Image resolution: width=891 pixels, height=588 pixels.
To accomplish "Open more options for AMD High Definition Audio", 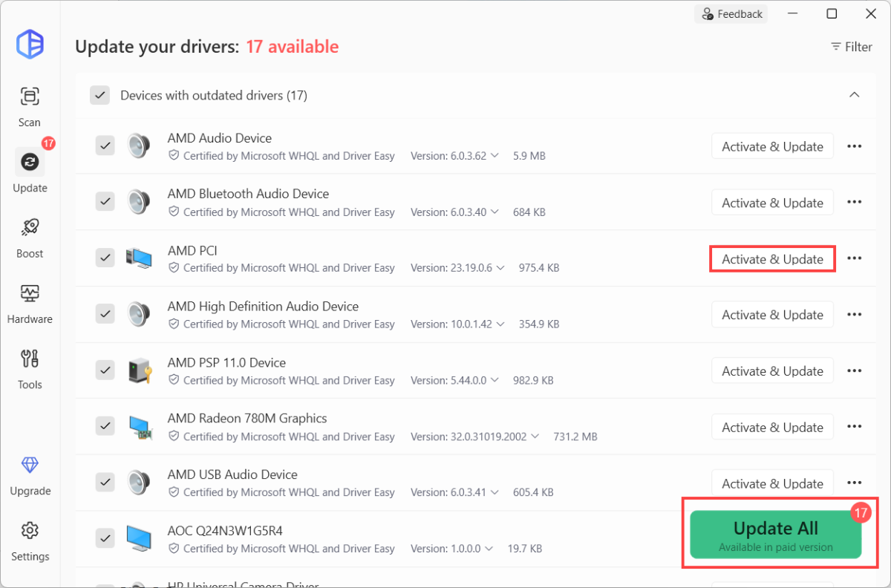I will 855,314.
